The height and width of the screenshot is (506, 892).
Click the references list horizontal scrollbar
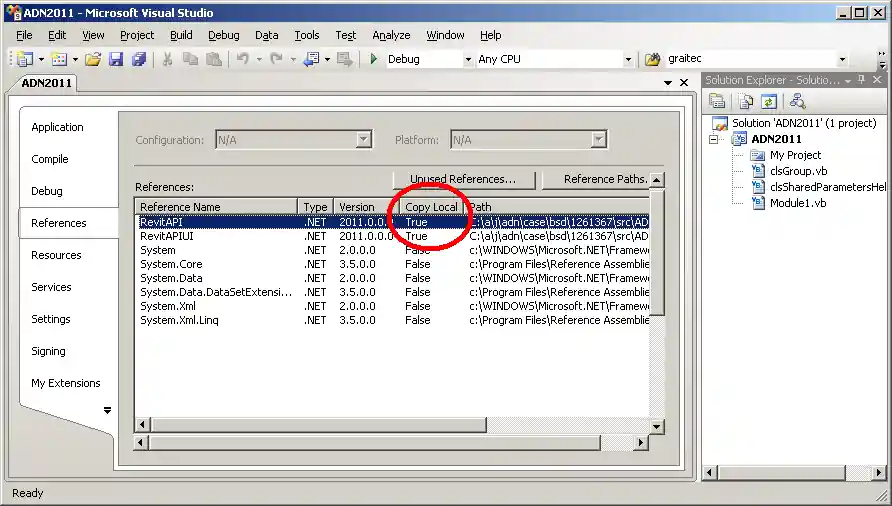point(390,426)
